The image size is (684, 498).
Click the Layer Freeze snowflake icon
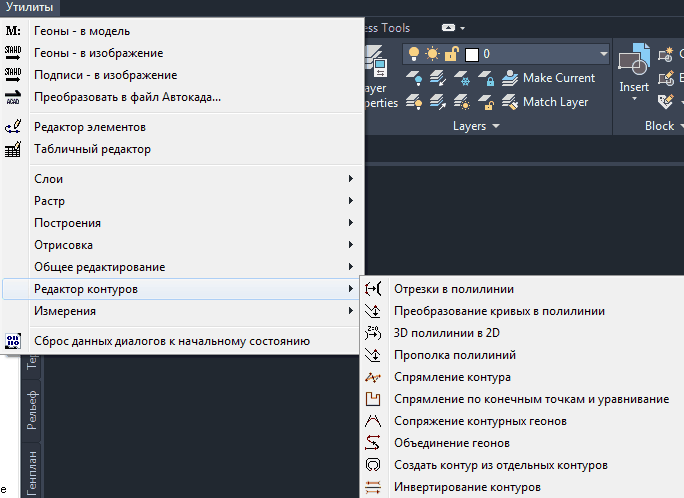[x=462, y=78]
